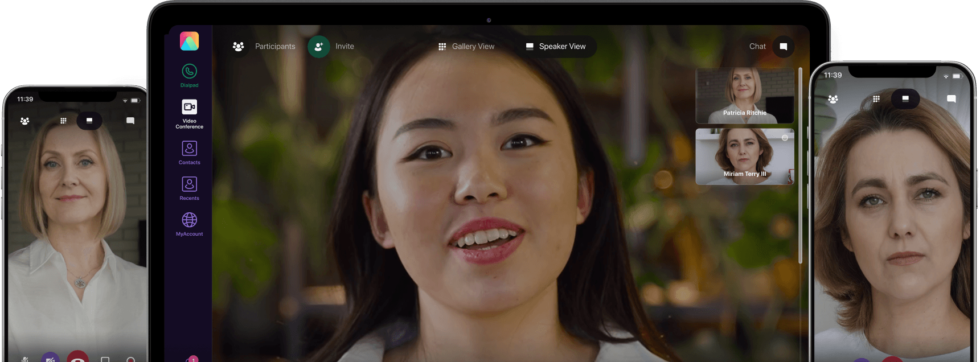Select Patricia Ritchie's video thumbnail
Image resolution: width=980 pixels, height=362 pixels.
744,96
